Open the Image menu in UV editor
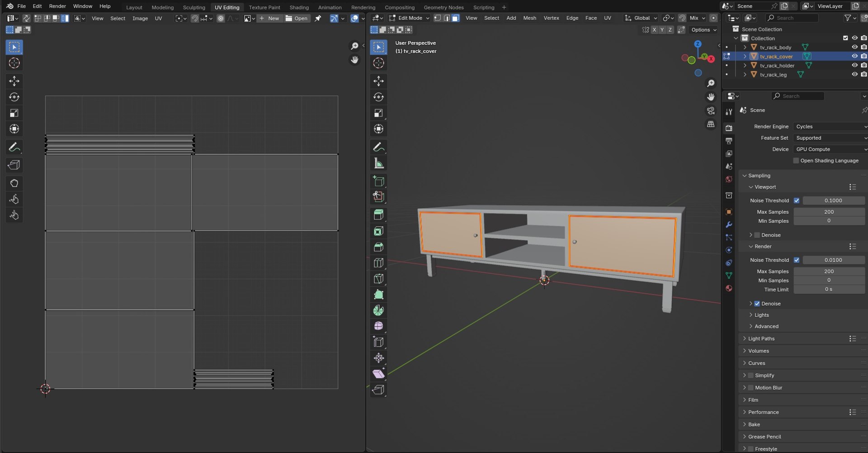The height and width of the screenshot is (453, 868). (140, 19)
